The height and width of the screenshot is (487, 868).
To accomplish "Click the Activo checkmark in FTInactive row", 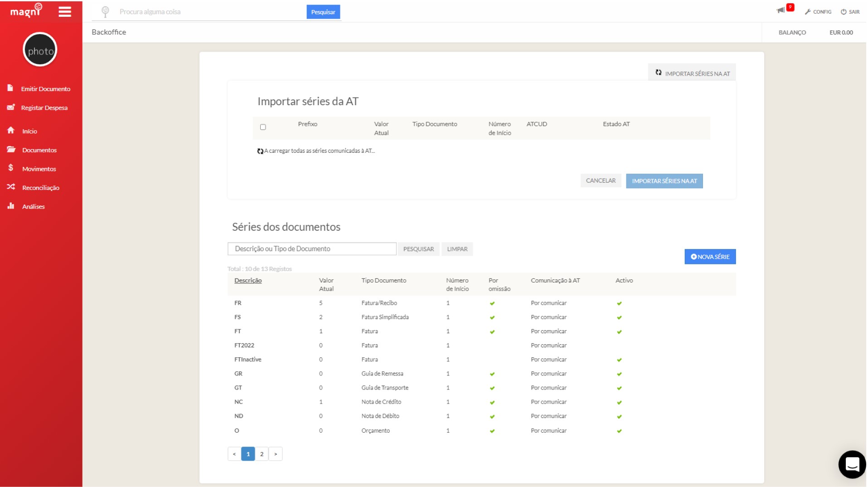I will [x=619, y=360].
